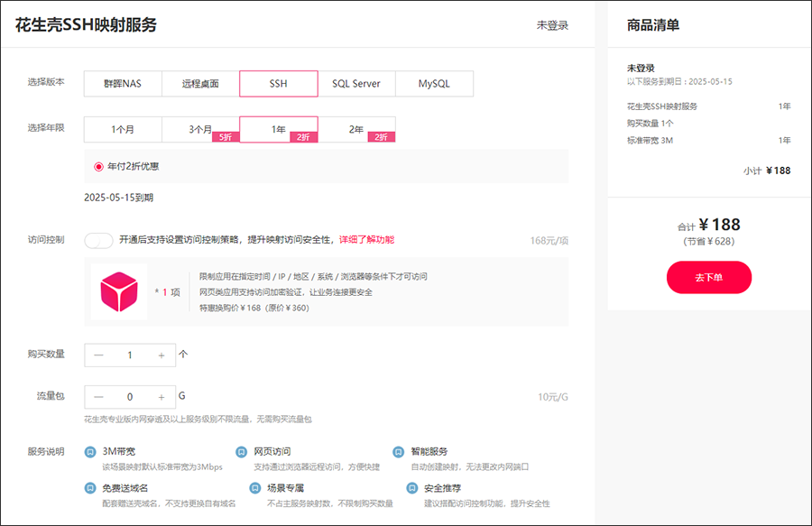
Task: Click the 168元/项 price text
Action: [549, 241]
